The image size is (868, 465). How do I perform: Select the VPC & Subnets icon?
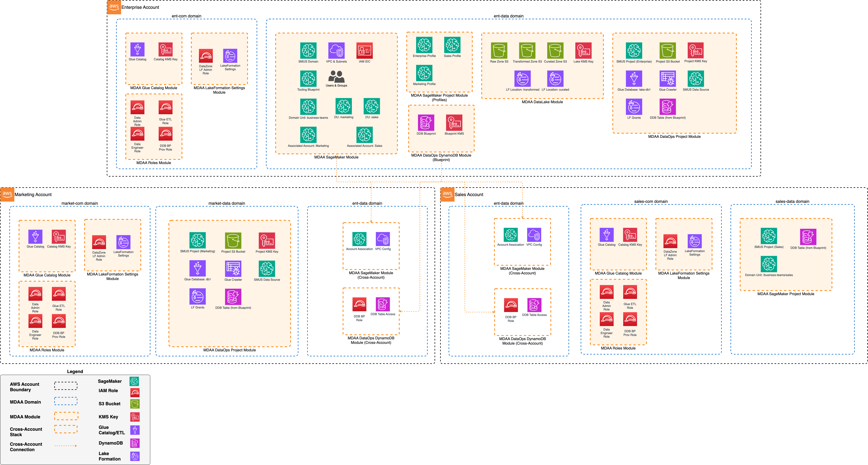click(336, 51)
